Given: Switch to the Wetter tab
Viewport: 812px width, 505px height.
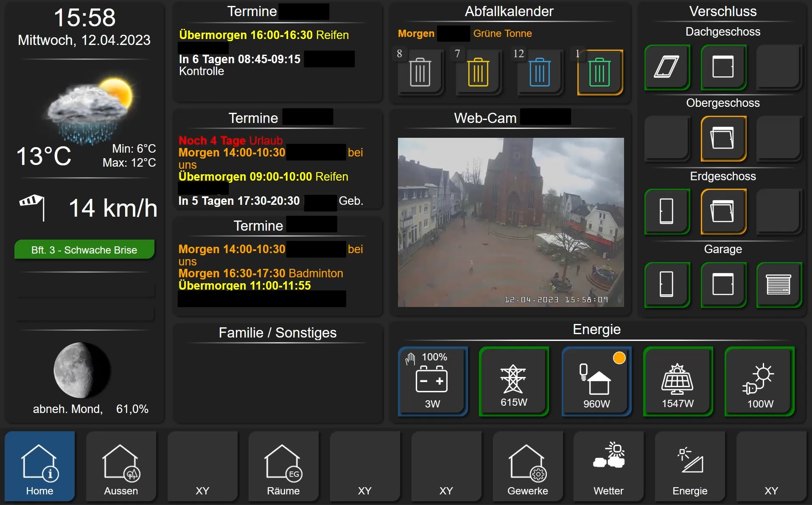Looking at the screenshot, I should (608, 466).
